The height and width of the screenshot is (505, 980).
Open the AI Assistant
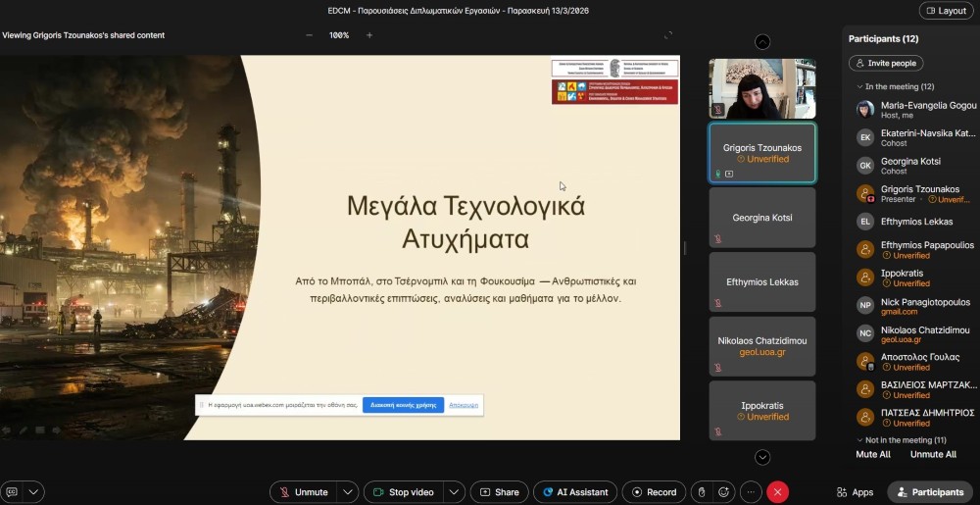[574, 492]
